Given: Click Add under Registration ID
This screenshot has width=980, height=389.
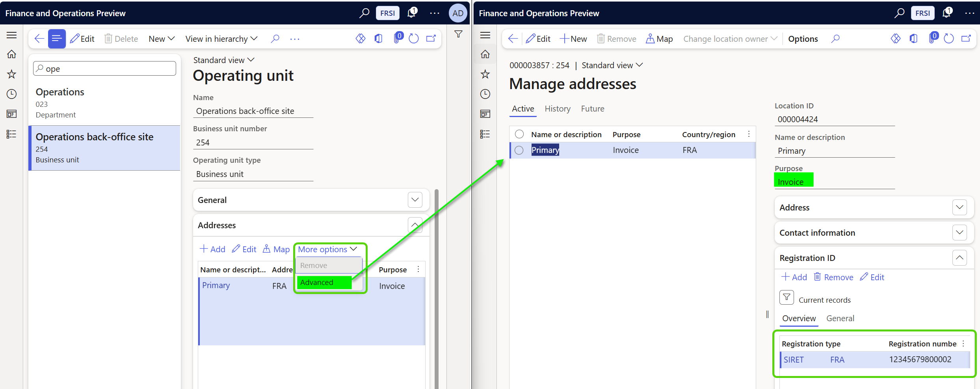Looking at the screenshot, I should click(794, 277).
